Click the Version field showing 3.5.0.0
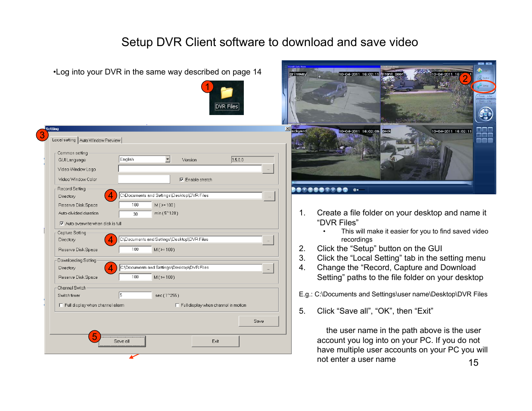This screenshot has width=532, height=411. tap(252, 160)
